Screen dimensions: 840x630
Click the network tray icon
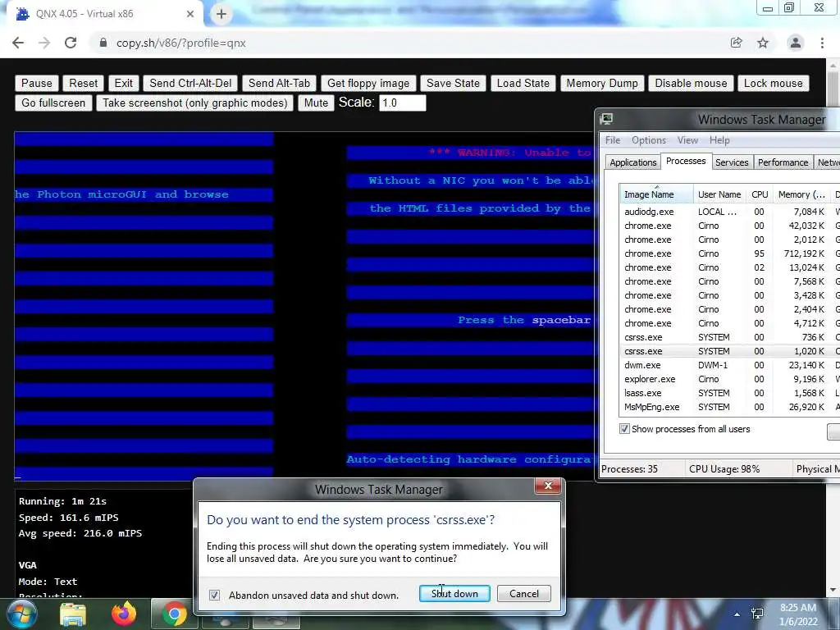pyautogui.click(x=757, y=614)
